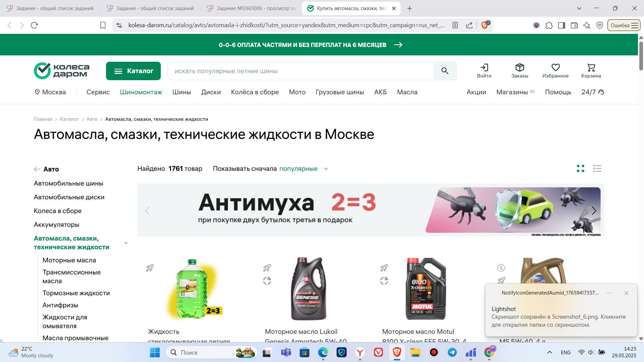Focus the tire search input field
The image size is (644, 362).
click(x=300, y=71)
